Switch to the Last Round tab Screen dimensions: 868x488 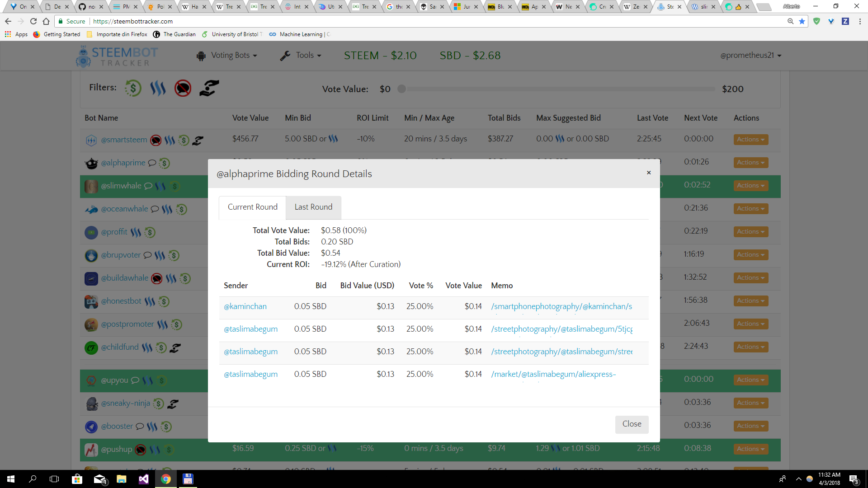pos(313,207)
